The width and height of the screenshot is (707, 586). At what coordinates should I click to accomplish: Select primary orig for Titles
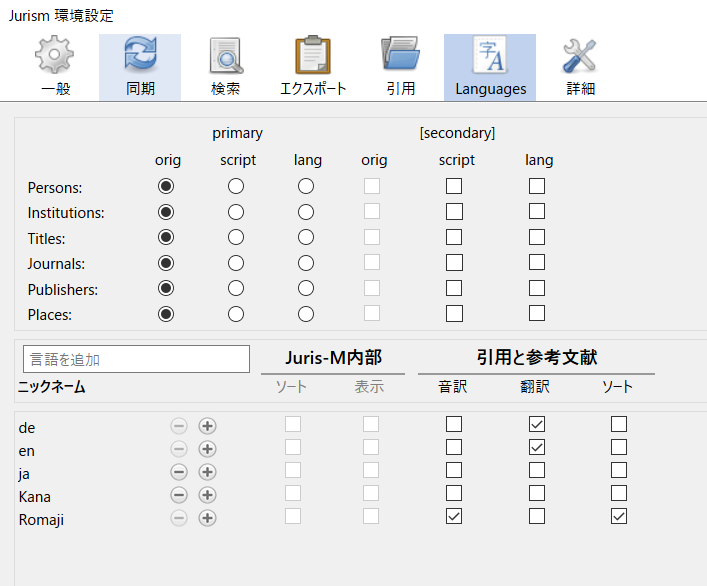(166, 237)
